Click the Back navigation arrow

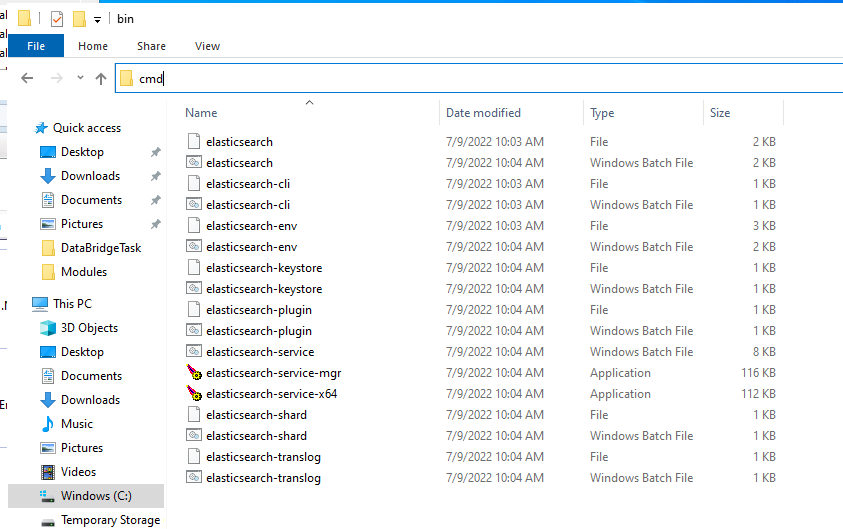[27, 78]
